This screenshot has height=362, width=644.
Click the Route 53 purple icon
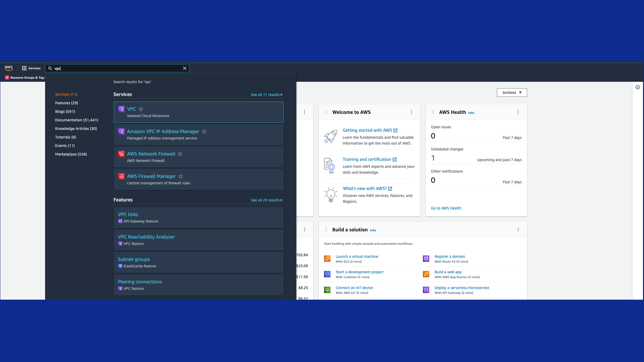pos(426,258)
